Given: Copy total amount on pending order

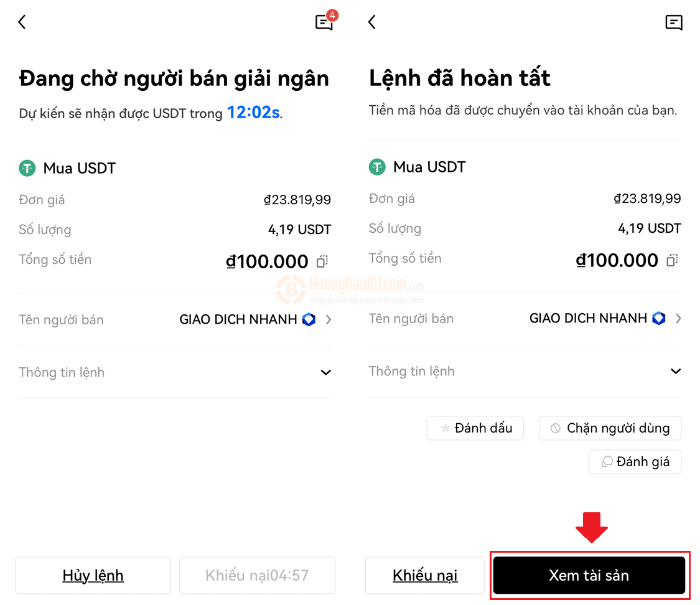Looking at the screenshot, I should click(x=322, y=261).
